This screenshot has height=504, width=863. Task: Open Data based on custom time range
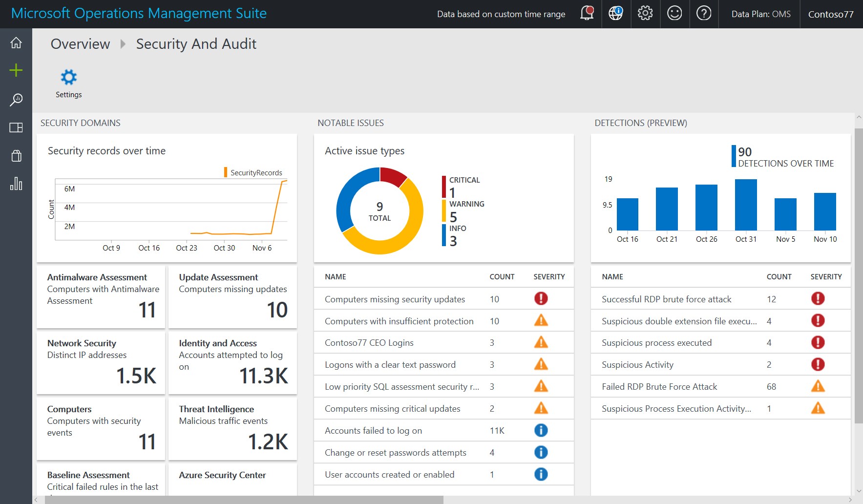click(x=501, y=14)
